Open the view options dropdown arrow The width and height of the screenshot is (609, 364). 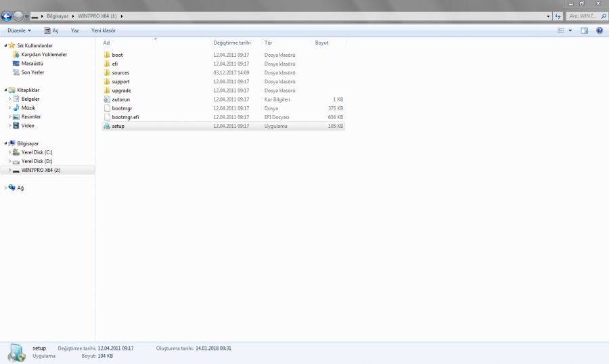point(570,30)
